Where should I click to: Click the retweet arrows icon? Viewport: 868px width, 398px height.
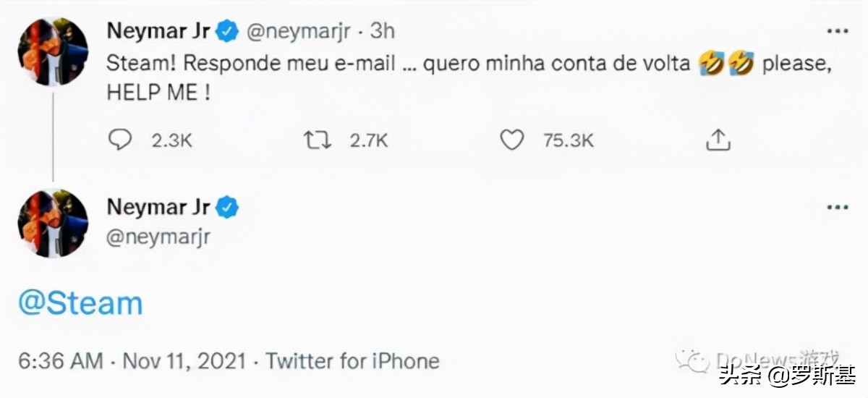[x=318, y=140]
